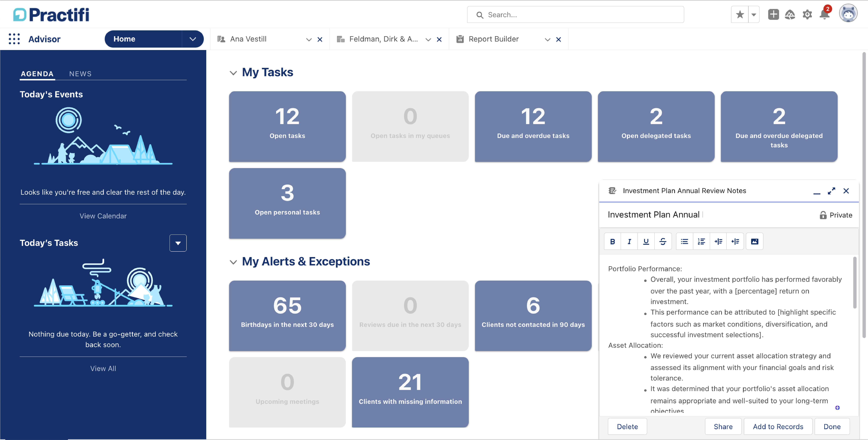Expand the notes panel to full size
The image size is (868, 440).
[x=831, y=191]
